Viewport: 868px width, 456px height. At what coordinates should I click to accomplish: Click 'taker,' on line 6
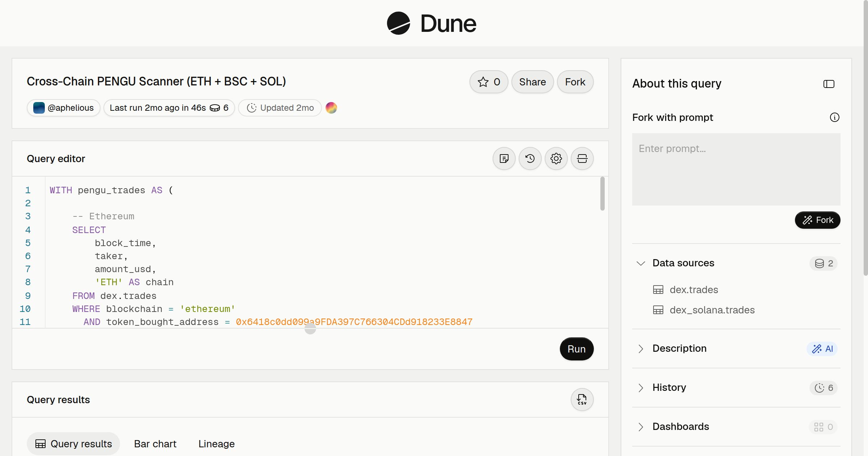[111, 256]
